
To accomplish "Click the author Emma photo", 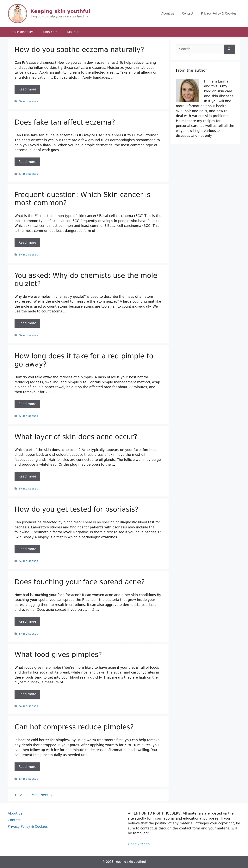I will pyautogui.click(x=187, y=91).
